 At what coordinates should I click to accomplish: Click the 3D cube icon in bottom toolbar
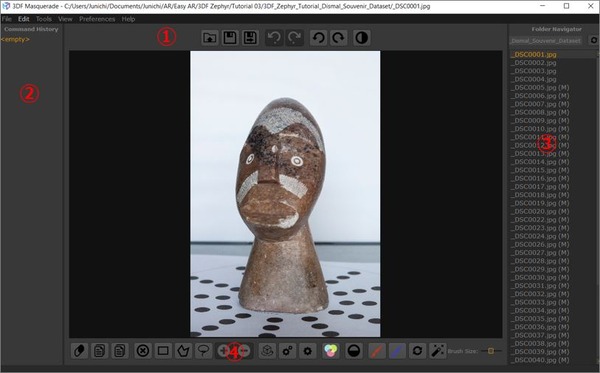coord(267,350)
